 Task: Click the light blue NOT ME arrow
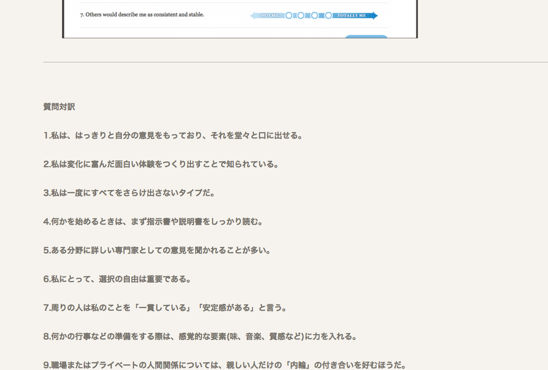[x=267, y=15]
